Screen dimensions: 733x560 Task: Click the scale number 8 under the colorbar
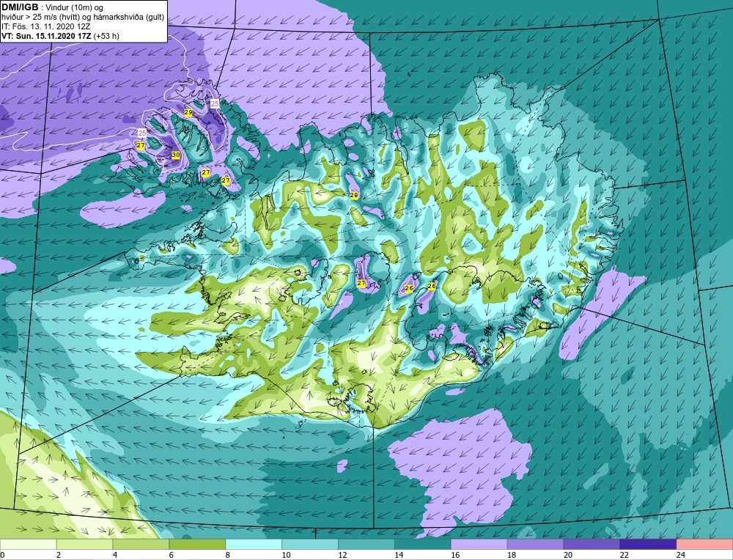pyautogui.click(x=228, y=555)
